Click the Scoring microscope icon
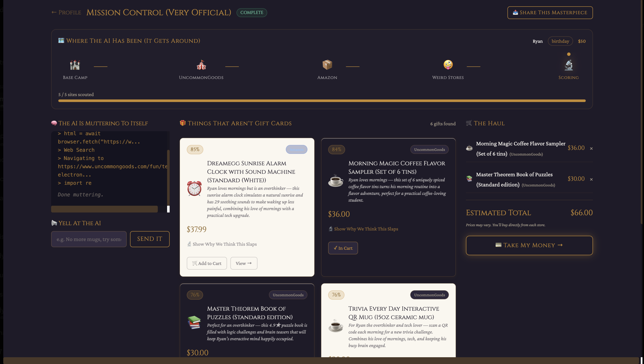 568,65
